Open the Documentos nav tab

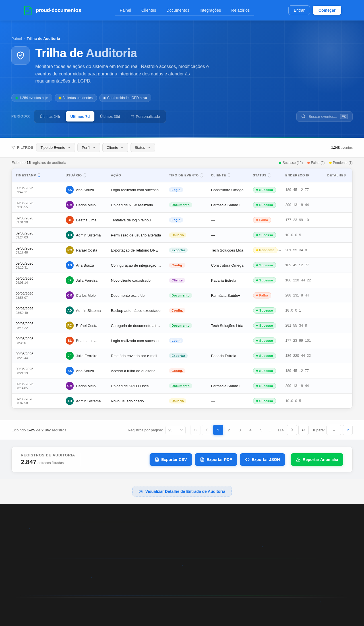[178, 10]
